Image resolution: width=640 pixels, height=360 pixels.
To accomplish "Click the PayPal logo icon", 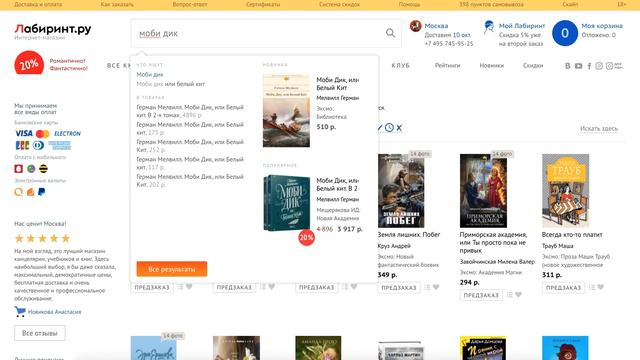I will pos(42,192).
